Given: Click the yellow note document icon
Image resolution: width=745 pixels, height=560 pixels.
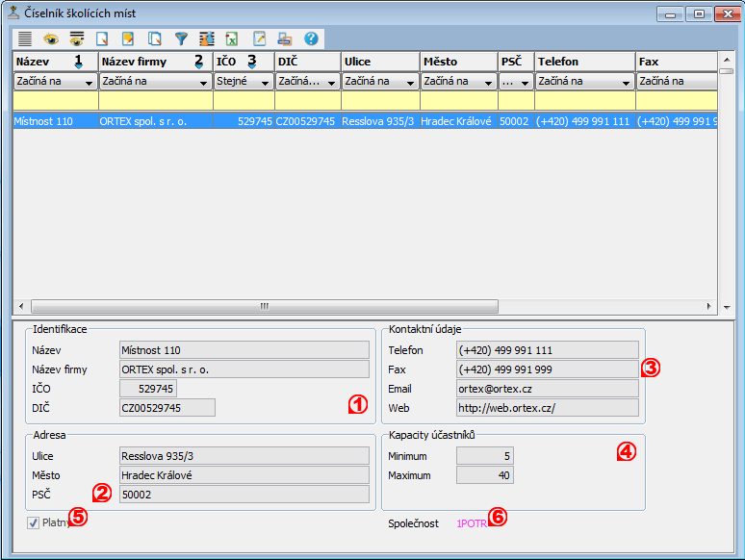Looking at the screenshot, I should coord(128,39).
